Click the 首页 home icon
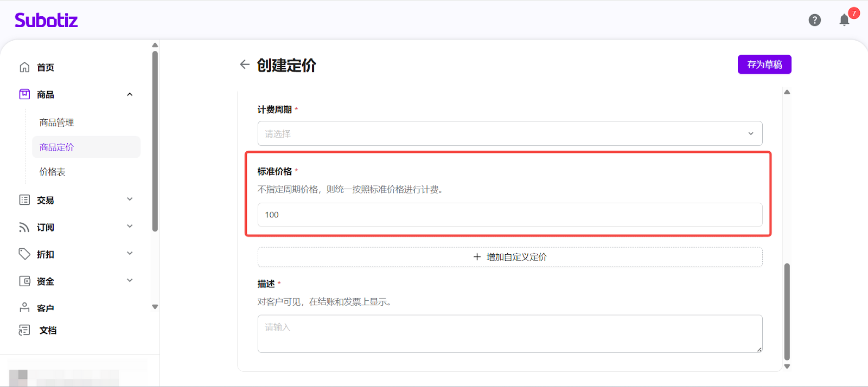The width and height of the screenshot is (868, 387). [x=24, y=67]
